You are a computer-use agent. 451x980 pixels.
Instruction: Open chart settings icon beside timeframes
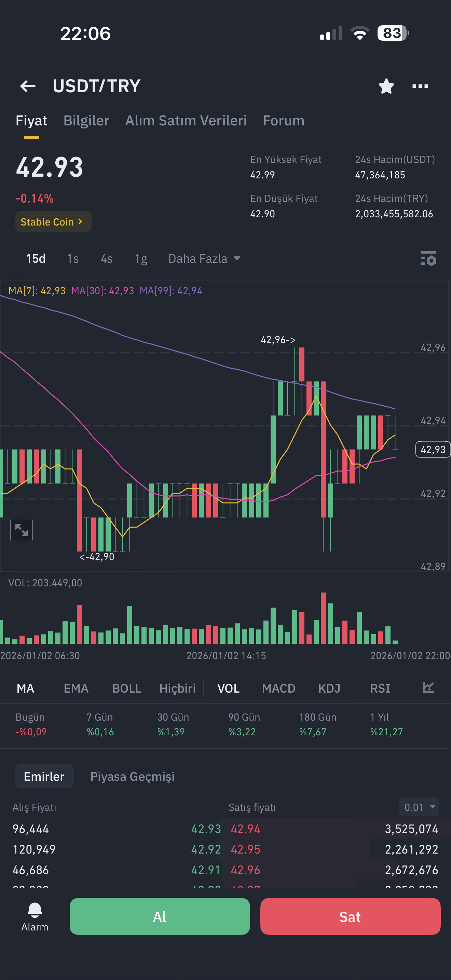428,258
